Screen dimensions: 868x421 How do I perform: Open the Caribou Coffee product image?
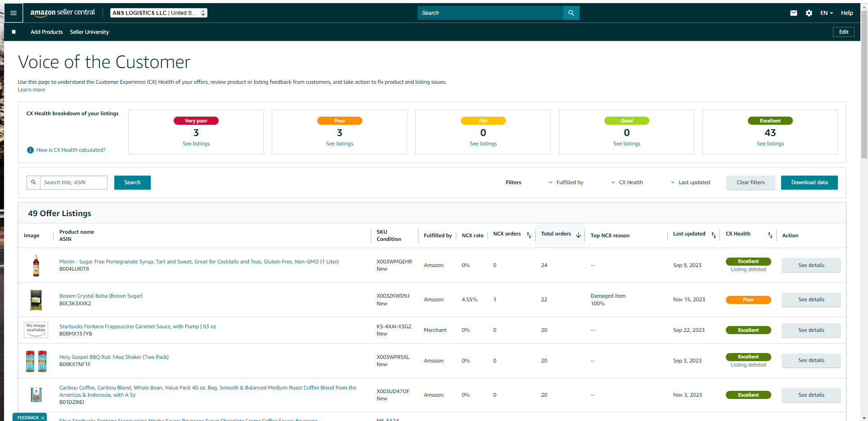point(36,395)
